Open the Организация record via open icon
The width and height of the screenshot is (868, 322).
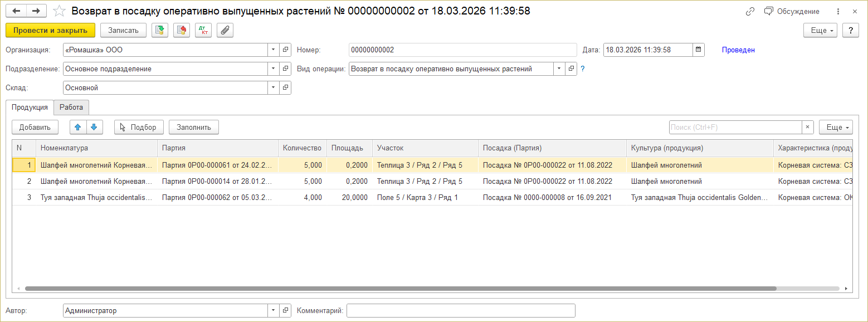click(x=285, y=50)
